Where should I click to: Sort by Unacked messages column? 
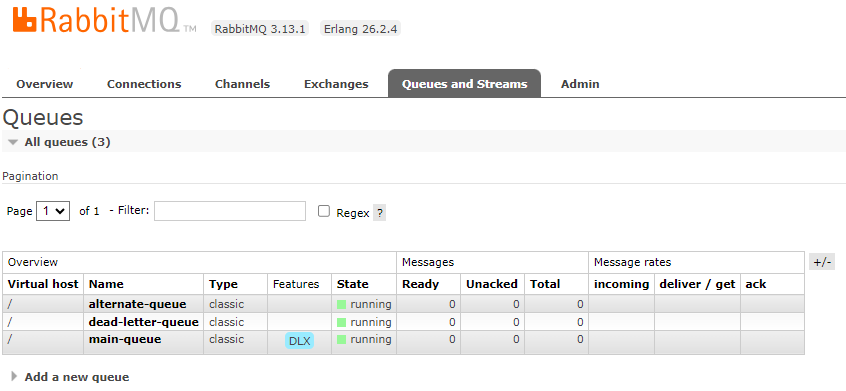(x=492, y=284)
